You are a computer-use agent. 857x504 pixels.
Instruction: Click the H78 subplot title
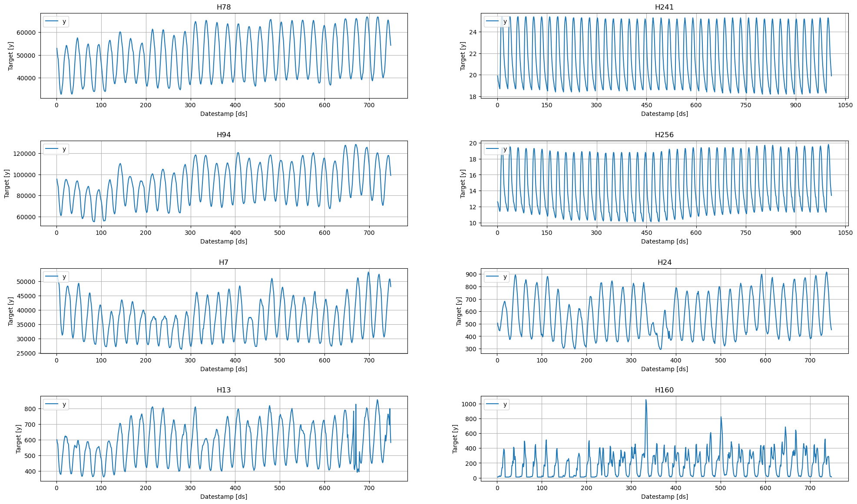click(224, 7)
